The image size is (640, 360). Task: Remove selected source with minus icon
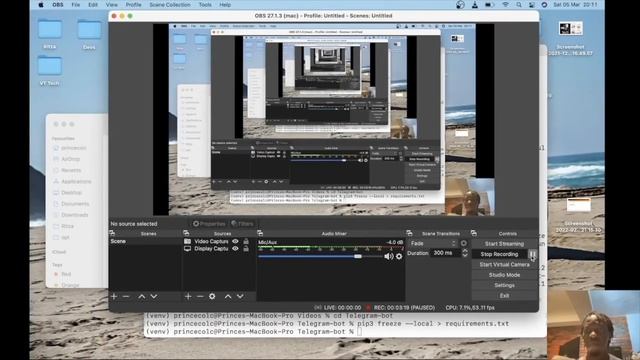point(200,296)
